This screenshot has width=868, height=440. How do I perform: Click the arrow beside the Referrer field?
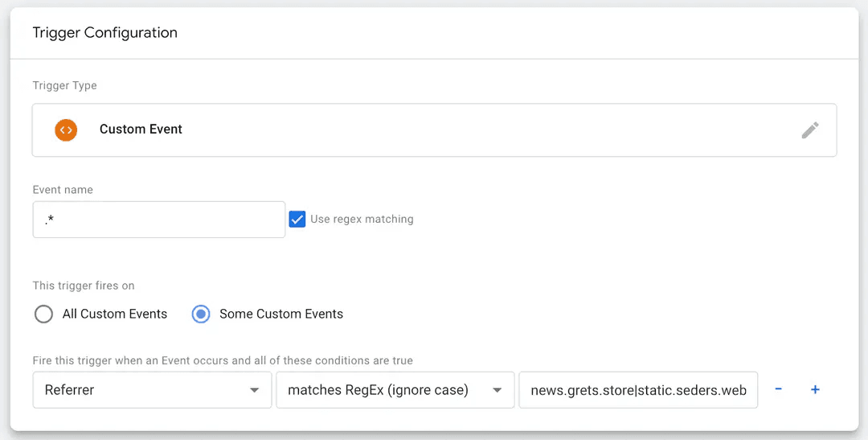click(254, 390)
